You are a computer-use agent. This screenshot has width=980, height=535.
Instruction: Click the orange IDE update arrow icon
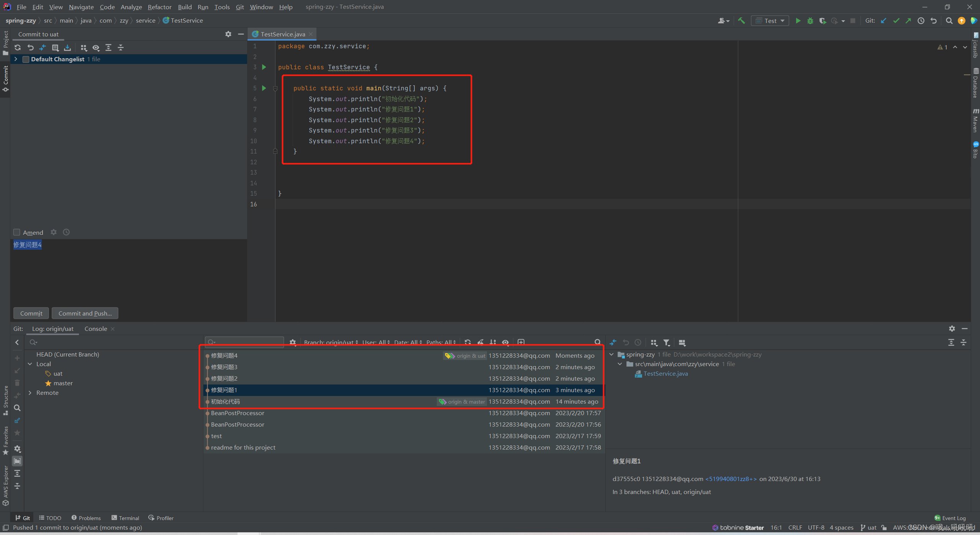962,21
